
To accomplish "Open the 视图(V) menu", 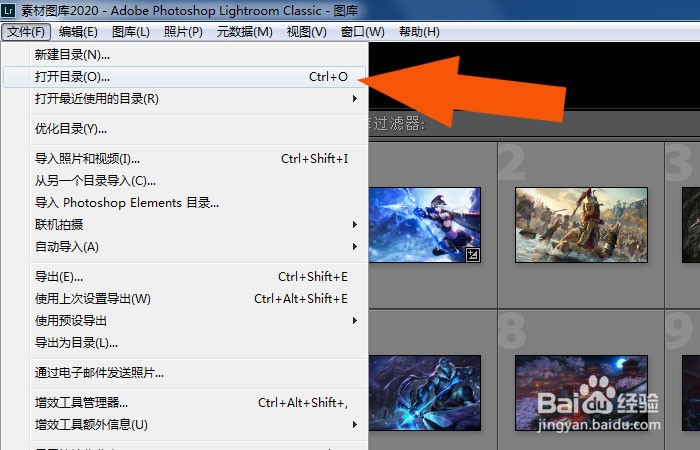I will (307, 32).
